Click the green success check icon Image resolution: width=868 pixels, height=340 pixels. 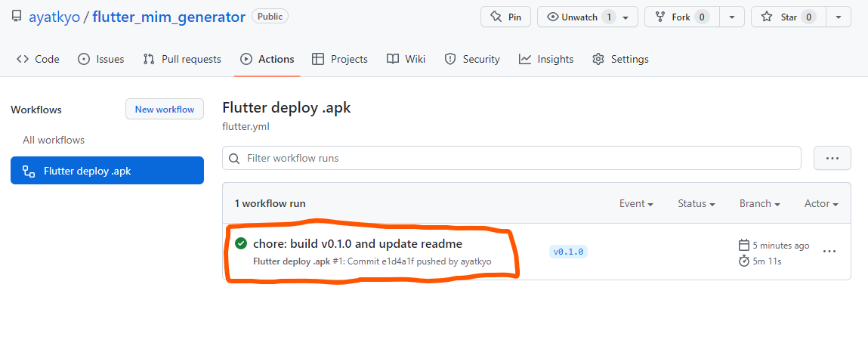pyautogui.click(x=241, y=243)
